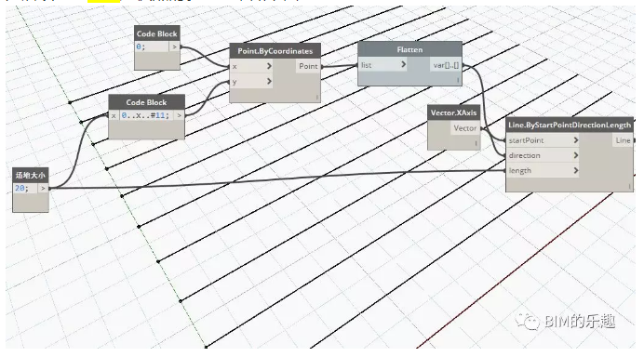This screenshot has width=644, height=357.
Task: Click the Code Block title with 0..x..#11
Action: [146, 102]
